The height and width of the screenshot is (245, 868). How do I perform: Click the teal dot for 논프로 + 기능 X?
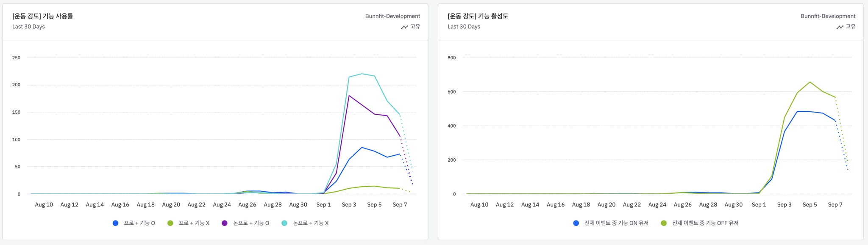pyautogui.click(x=284, y=223)
